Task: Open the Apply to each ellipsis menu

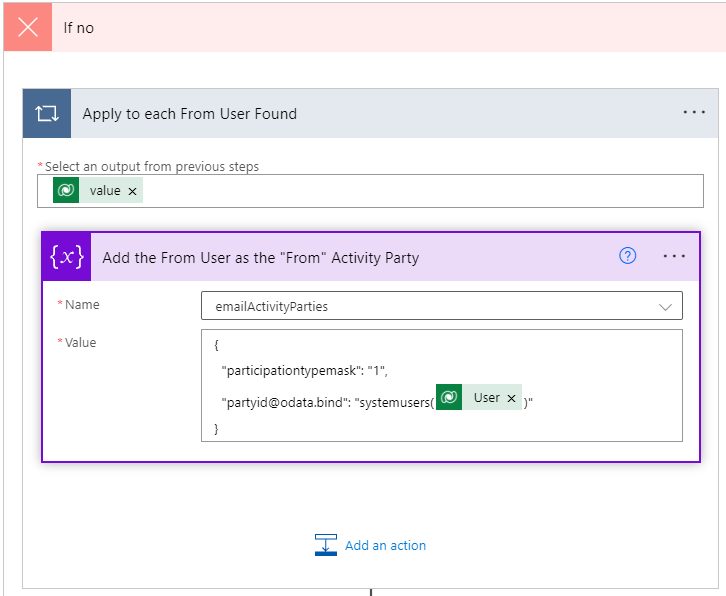Action: pyautogui.click(x=694, y=113)
